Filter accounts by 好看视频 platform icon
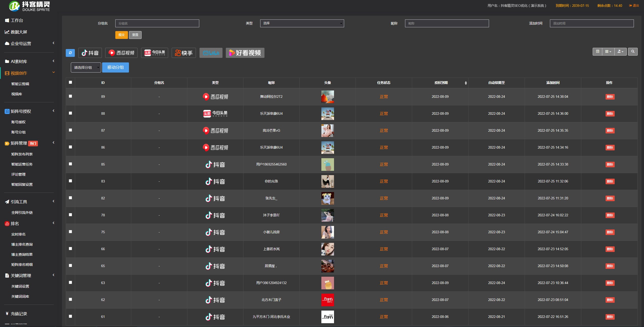Image resolution: width=644 pixels, height=327 pixels. point(245,53)
